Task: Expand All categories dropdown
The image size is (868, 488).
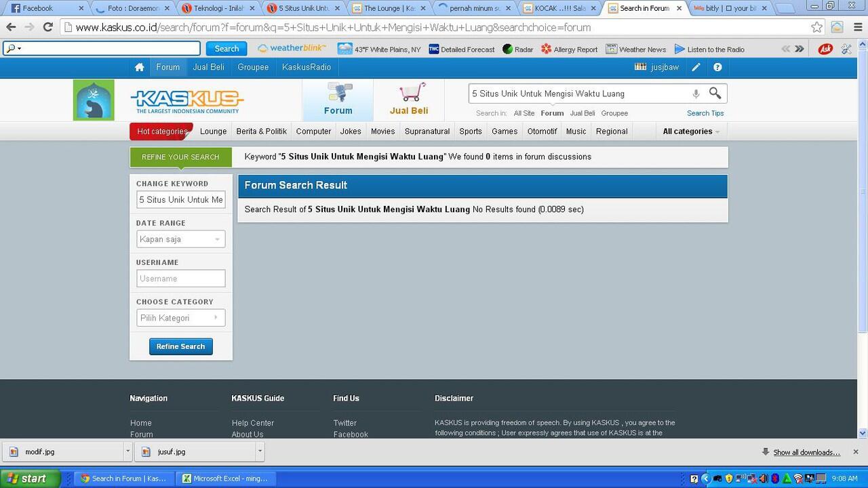Action: click(691, 131)
